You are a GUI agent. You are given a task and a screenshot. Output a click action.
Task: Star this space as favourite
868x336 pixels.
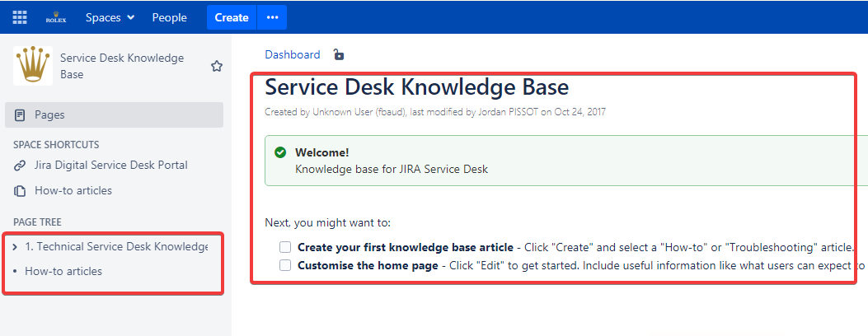(x=217, y=67)
